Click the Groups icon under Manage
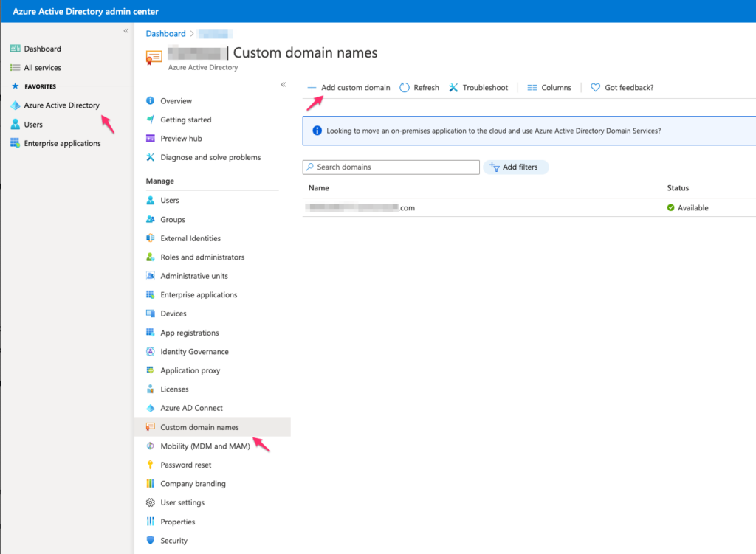 151,219
